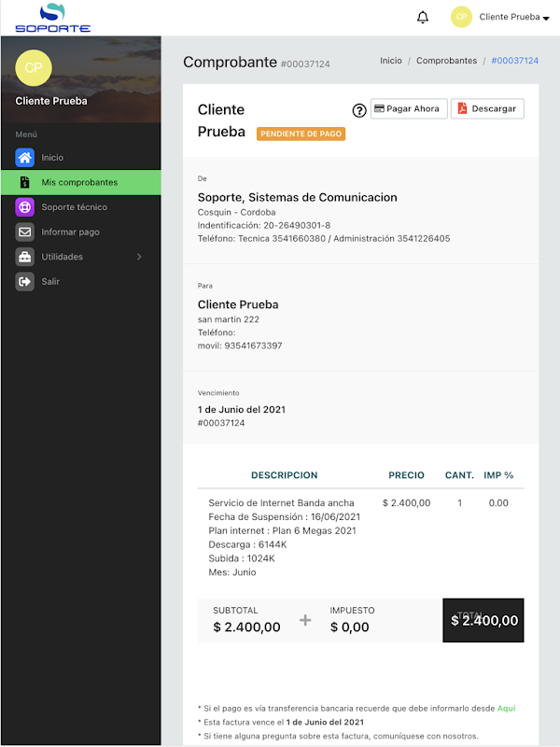
Task: Click the Mis comprobantes document icon
Action: [25, 182]
